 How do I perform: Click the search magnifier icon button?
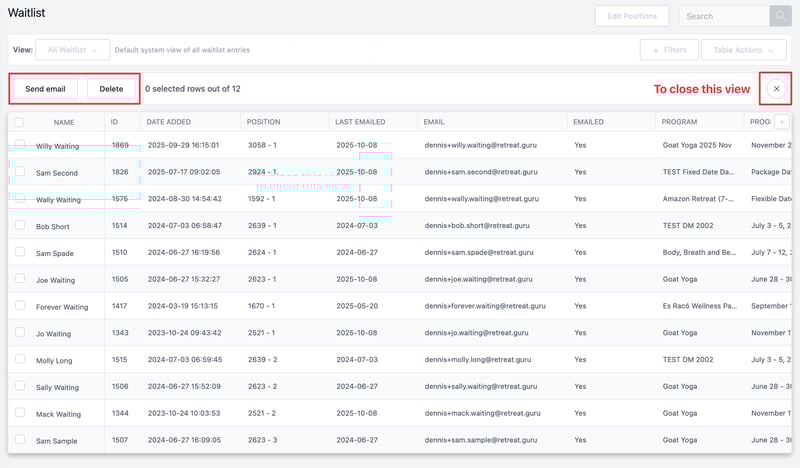coord(780,16)
